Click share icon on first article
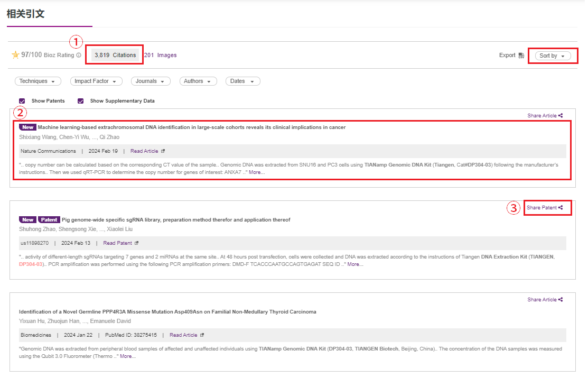This screenshot has width=588, height=378. 561,116
